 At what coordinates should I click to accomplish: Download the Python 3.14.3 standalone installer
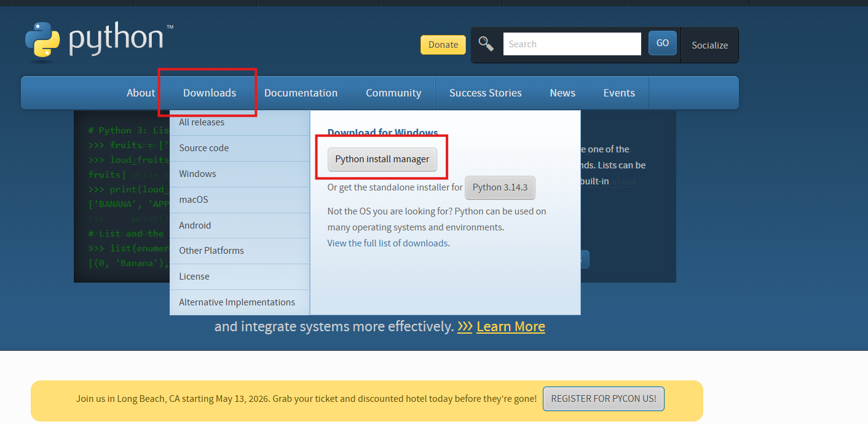coord(500,187)
